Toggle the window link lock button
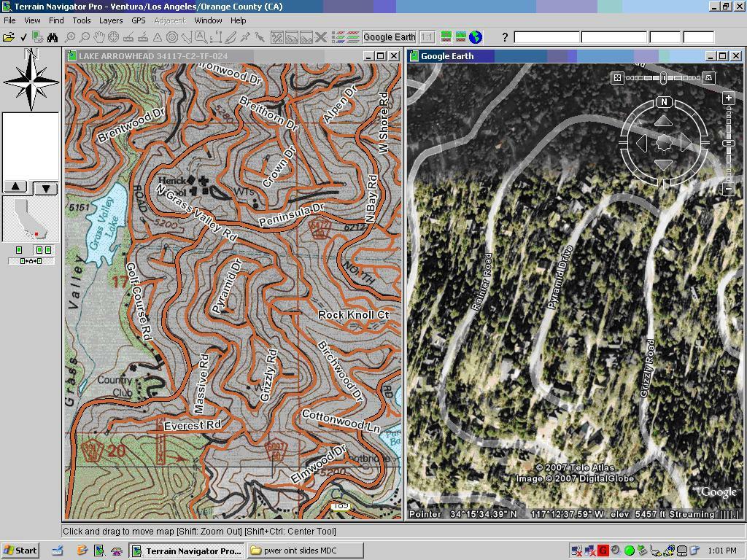Screen dimensions: 747x560 click(x=31, y=261)
